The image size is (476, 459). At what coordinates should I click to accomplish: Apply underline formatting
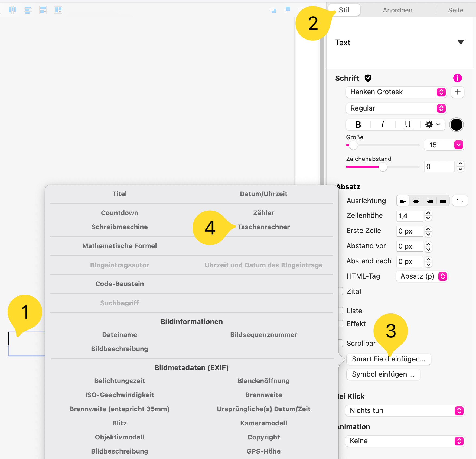pyautogui.click(x=408, y=125)
